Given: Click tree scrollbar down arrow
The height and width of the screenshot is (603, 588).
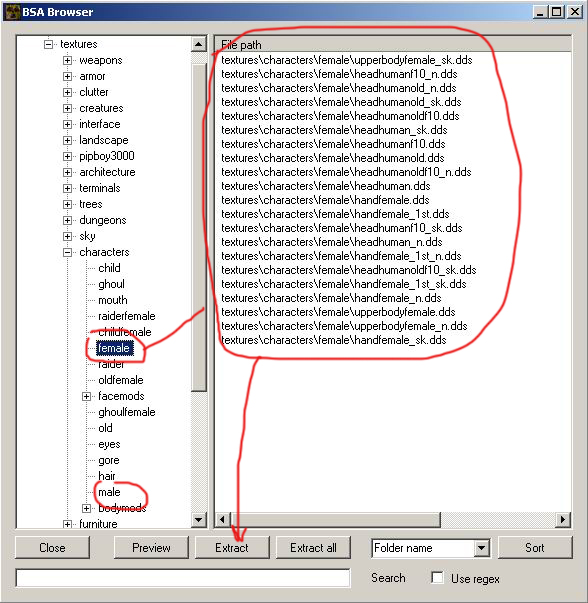Looking at the screenshot, I should tap(198, 520).
